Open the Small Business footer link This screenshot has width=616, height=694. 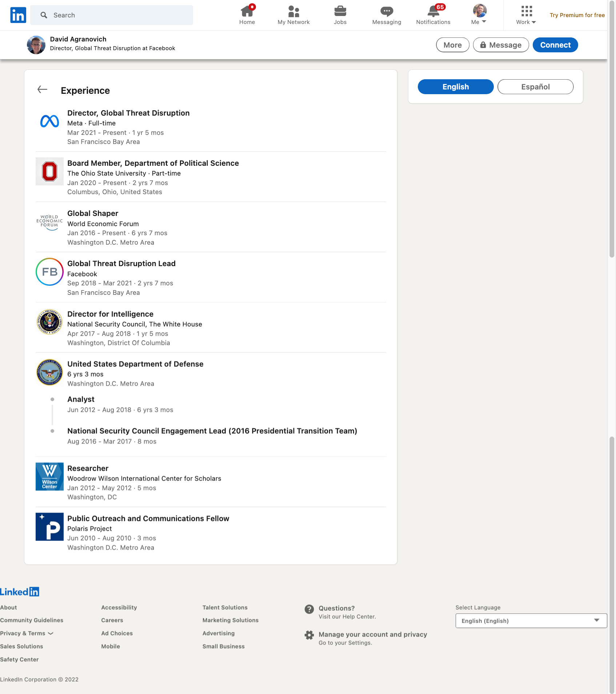pos(223,646)
